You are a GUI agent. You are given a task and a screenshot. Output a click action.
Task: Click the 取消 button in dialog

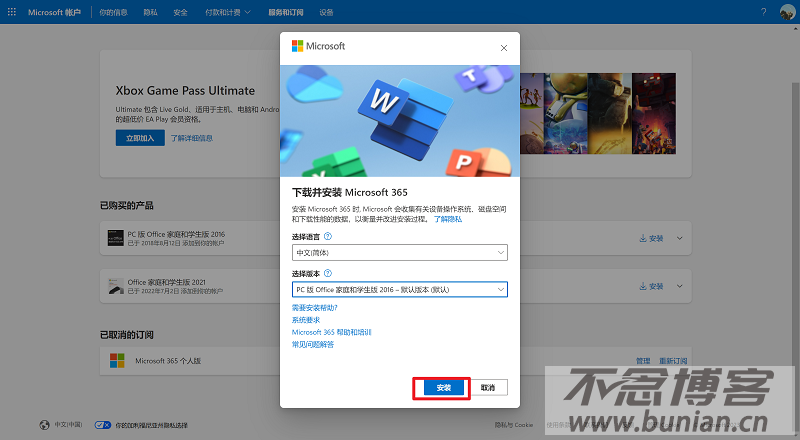[x=488, y=388]
